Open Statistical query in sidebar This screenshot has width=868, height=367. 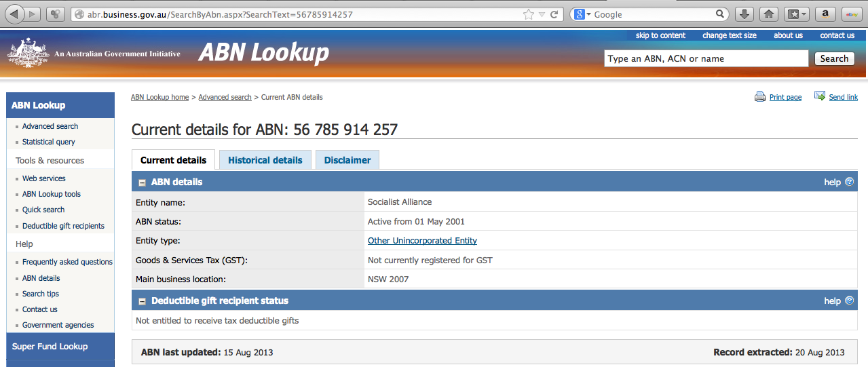[48, 142]
